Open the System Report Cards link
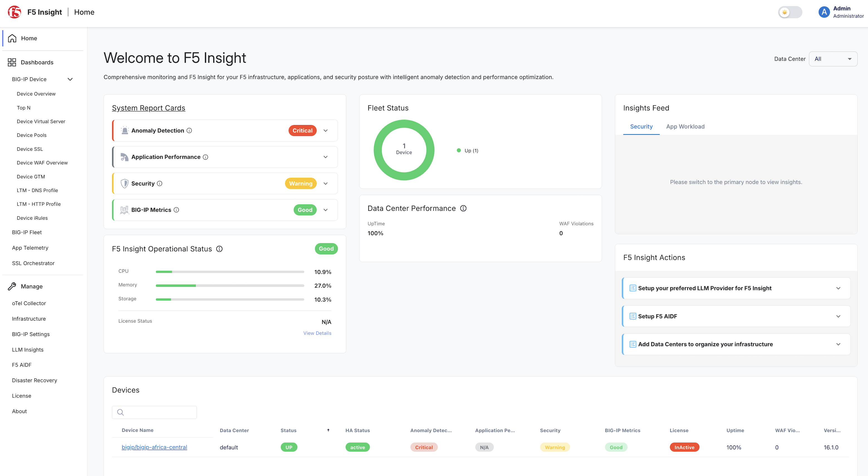 [149, 108]
